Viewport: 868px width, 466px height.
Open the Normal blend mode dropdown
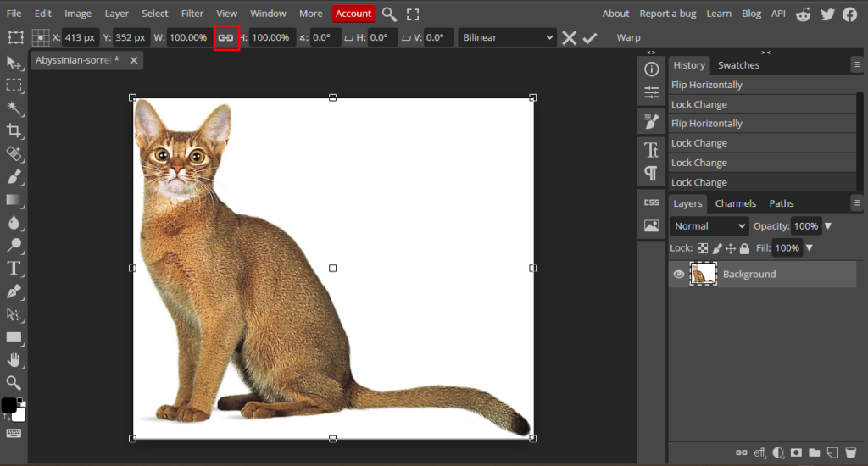tap(709, 226)
